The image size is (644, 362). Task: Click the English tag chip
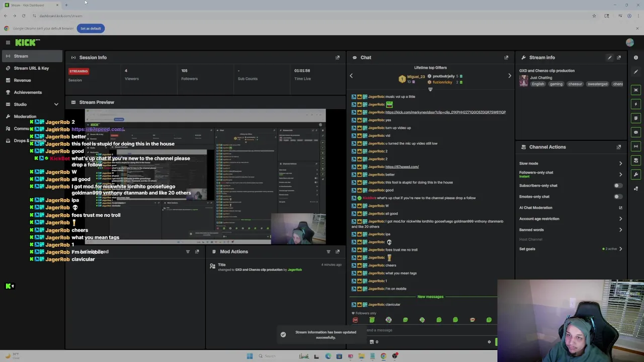pos(538,84)
